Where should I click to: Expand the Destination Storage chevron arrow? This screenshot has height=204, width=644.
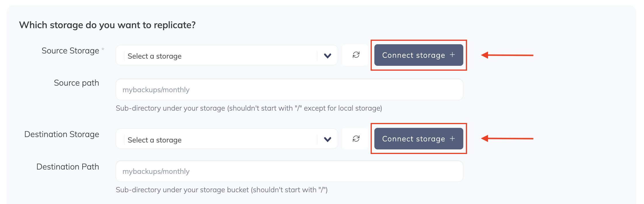327,139
